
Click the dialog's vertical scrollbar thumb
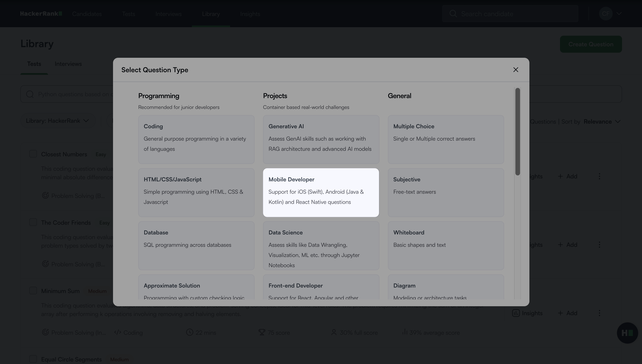point(518,131)
